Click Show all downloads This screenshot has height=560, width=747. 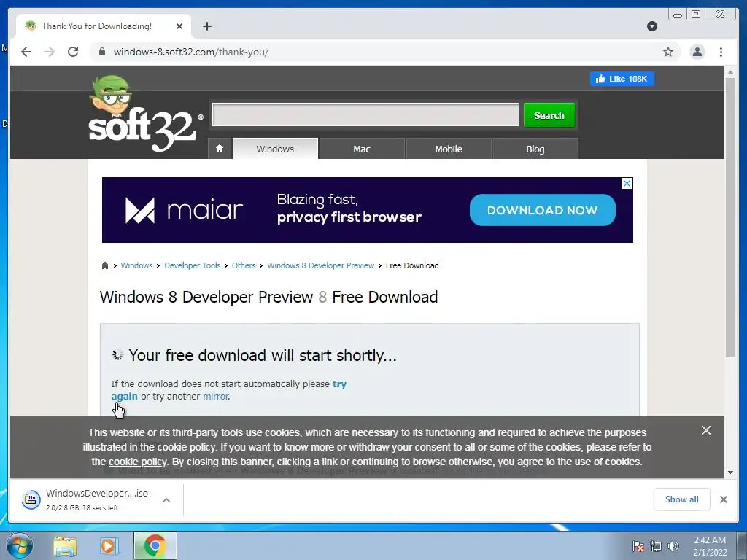tap(682, 499)
